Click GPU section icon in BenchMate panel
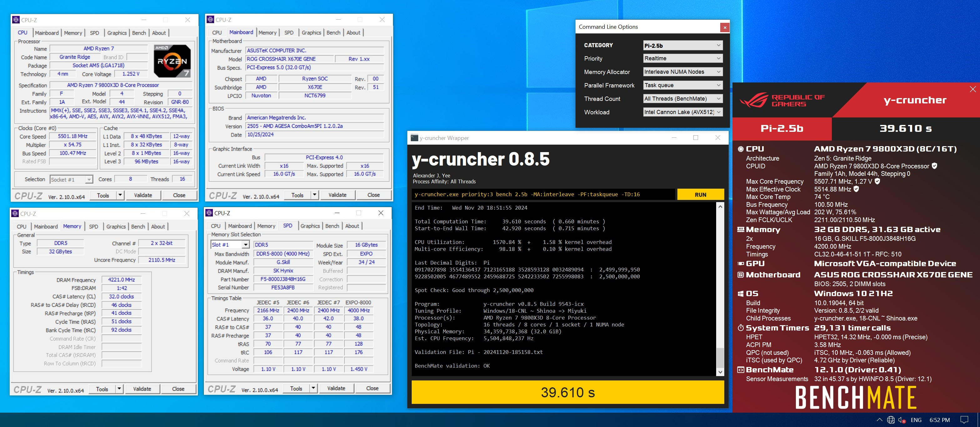Viewport: 980px width, 427px height. [740, 264]
